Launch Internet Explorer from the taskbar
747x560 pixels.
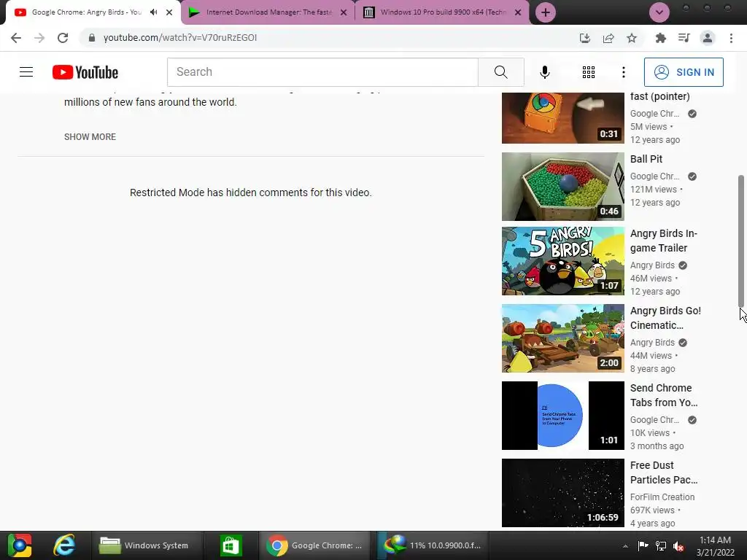[64, 545]
